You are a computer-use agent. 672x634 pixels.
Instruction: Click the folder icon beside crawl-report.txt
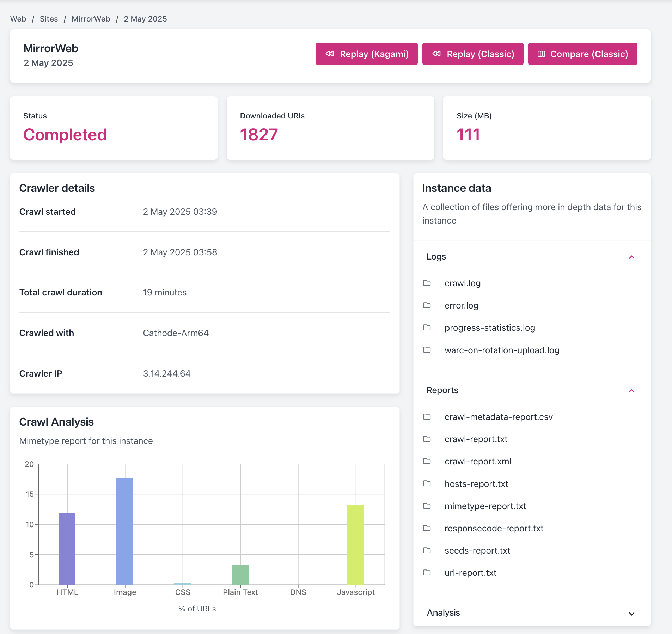pos(427,439)
